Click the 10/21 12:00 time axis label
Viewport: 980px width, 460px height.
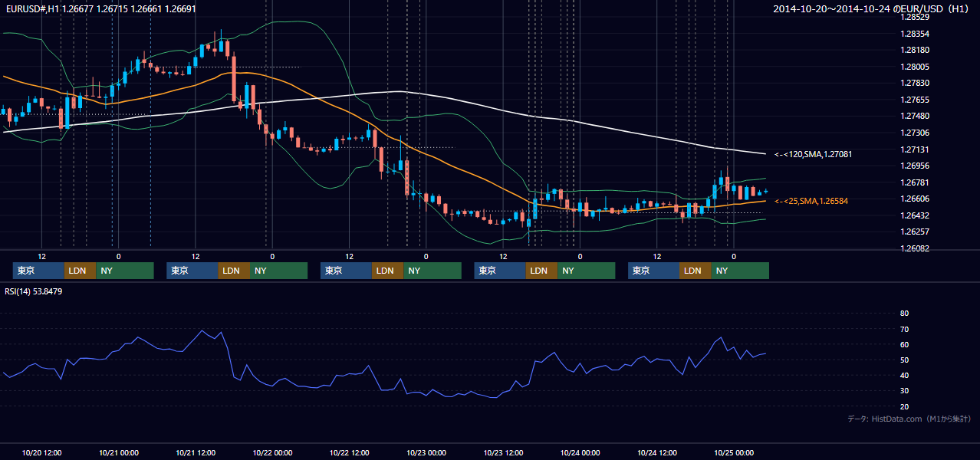click(x=196, y=452)
